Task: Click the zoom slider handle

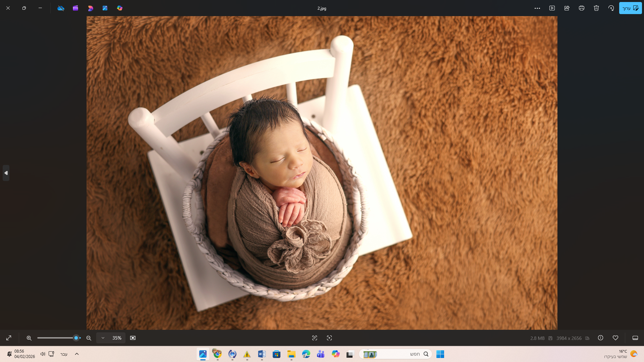Action: 76,338
